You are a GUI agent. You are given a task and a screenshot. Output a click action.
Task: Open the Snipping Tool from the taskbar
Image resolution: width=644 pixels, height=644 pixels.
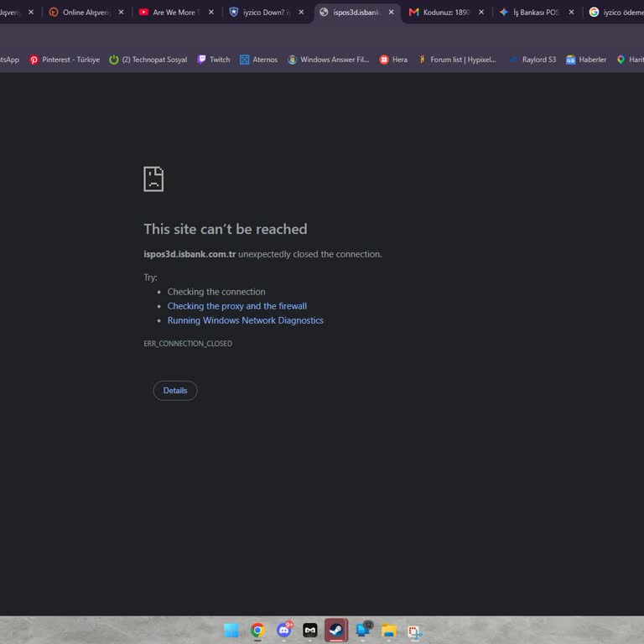(x=415, y=631)
